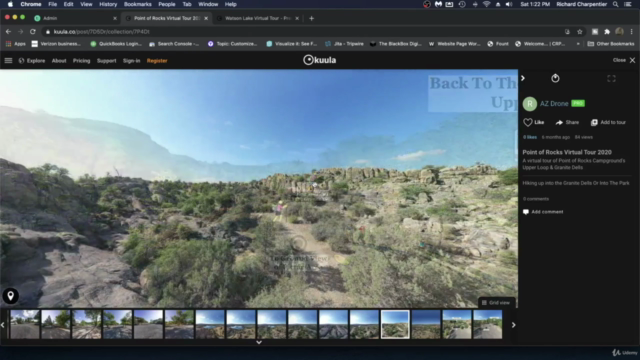The height and width of the screenshot is (360, 640).
Task: Open a new Chrome tab
Action: [x=311, y=18]
